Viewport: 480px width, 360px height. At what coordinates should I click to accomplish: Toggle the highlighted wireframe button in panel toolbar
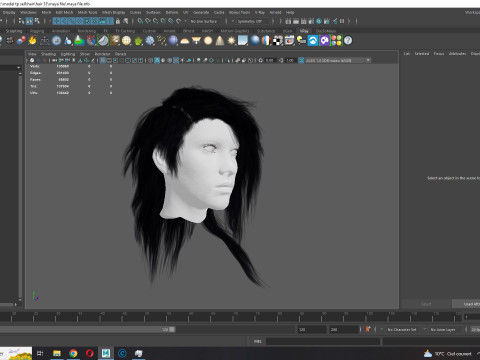tap(157, 60)
